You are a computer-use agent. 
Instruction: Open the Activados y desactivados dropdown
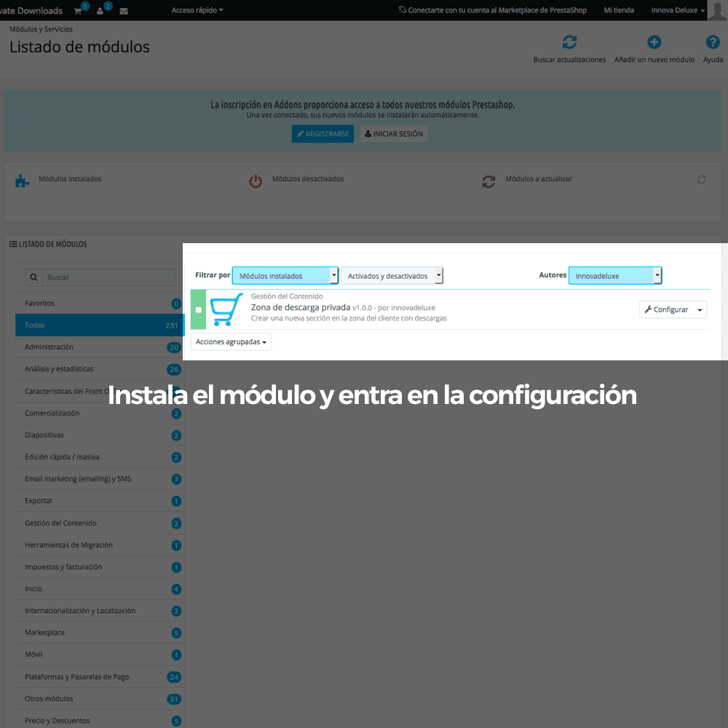(392, 276)
